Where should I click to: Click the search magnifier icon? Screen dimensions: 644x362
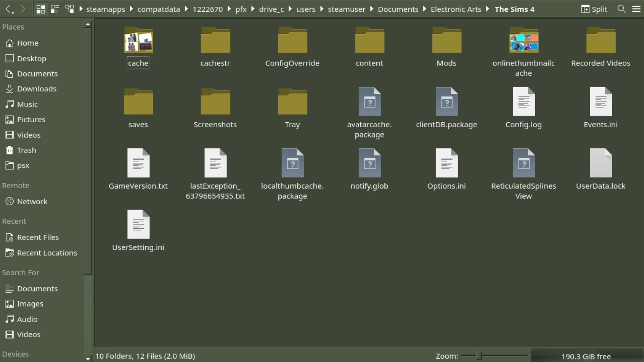point(621,9)
